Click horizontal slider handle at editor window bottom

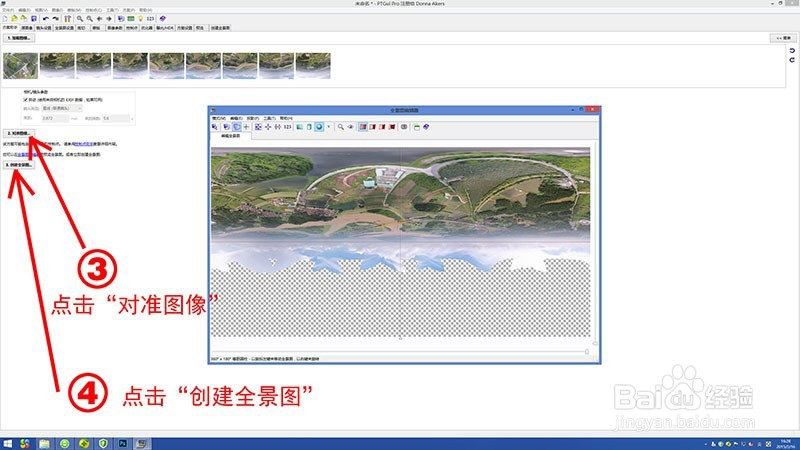click(587, 351)
